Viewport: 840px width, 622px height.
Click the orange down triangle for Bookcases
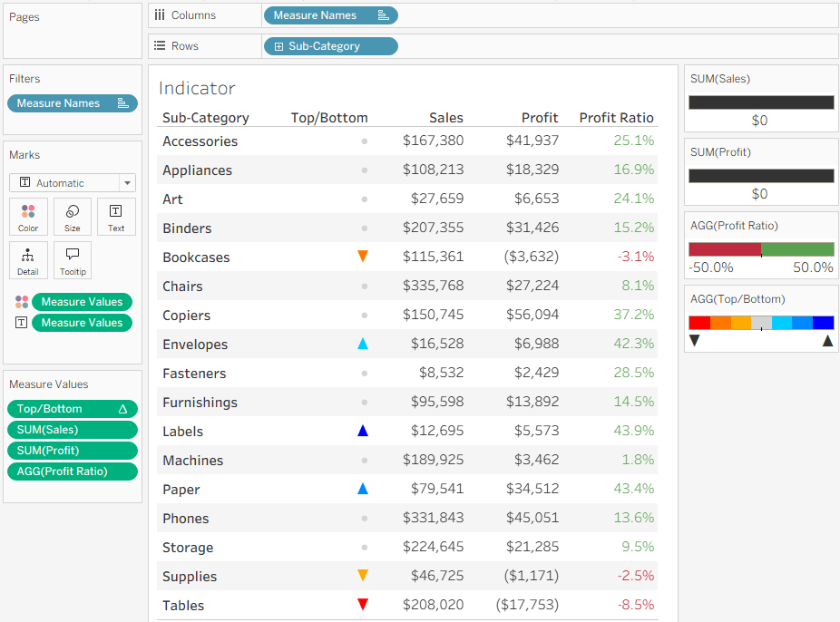363,257
